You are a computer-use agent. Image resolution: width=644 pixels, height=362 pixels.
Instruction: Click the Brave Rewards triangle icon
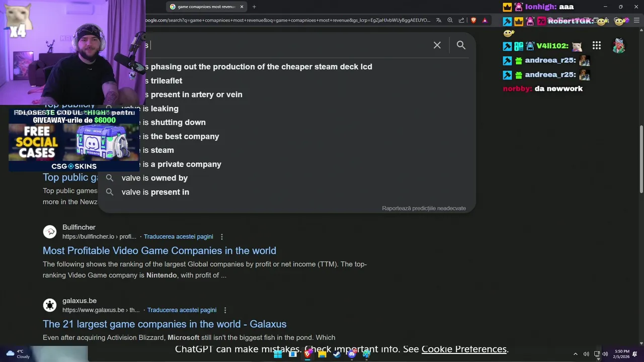pos(485,20)
